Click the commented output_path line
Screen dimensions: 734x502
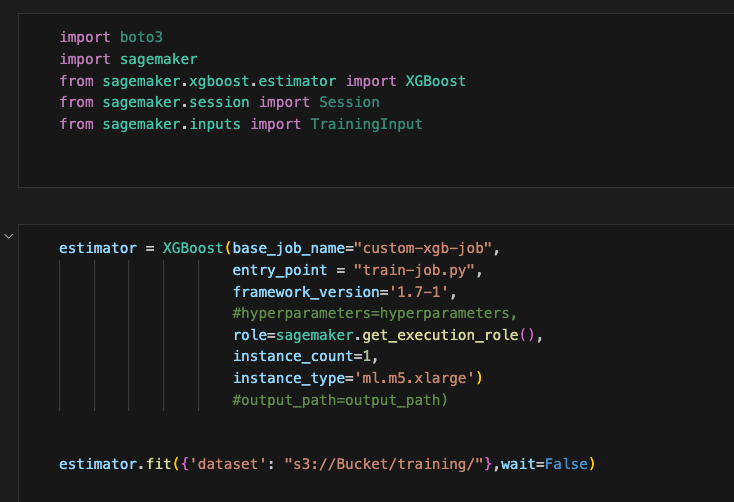pos(340,400)
